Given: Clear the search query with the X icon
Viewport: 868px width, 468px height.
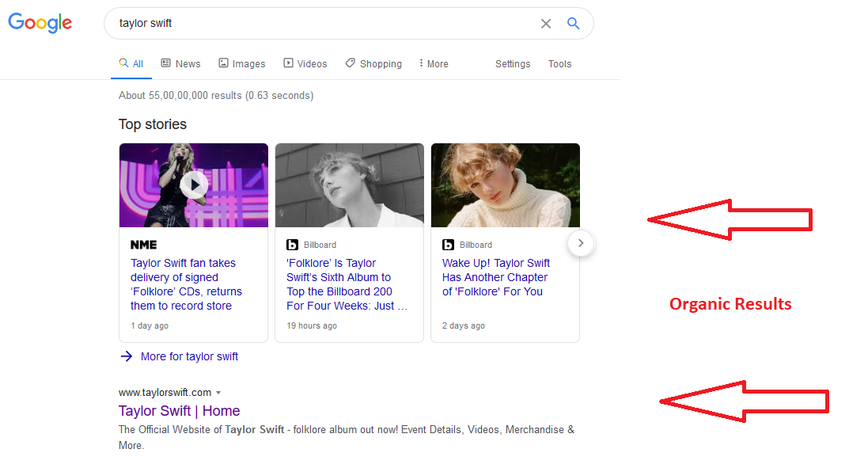Looking at the screenshot, I should click(546, 23).
